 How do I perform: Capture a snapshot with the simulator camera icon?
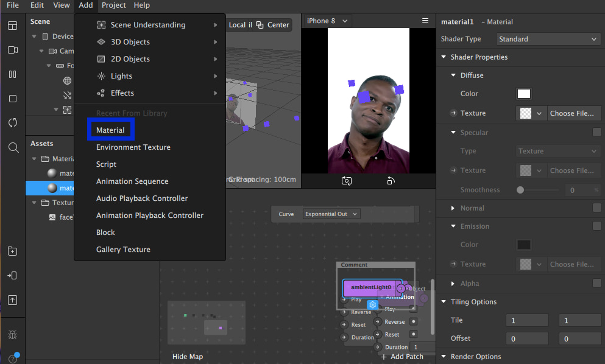(x=347, y=181)
